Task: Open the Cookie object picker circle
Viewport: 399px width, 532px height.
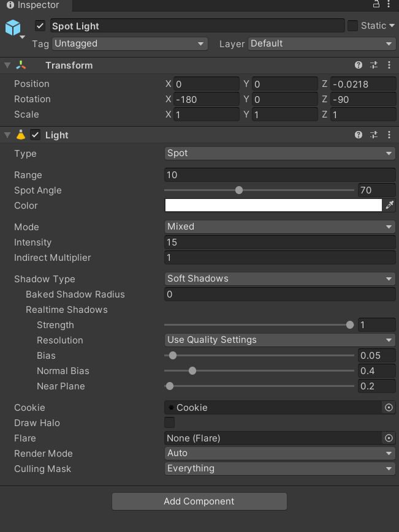Action: [388, 407]
